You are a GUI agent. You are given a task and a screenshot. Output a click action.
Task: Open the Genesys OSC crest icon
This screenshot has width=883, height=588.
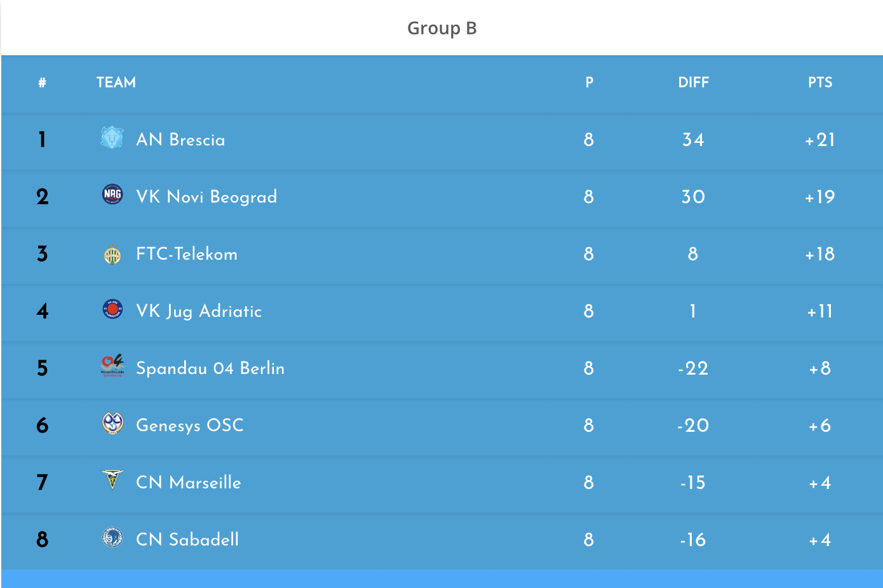tap(112, 423)
